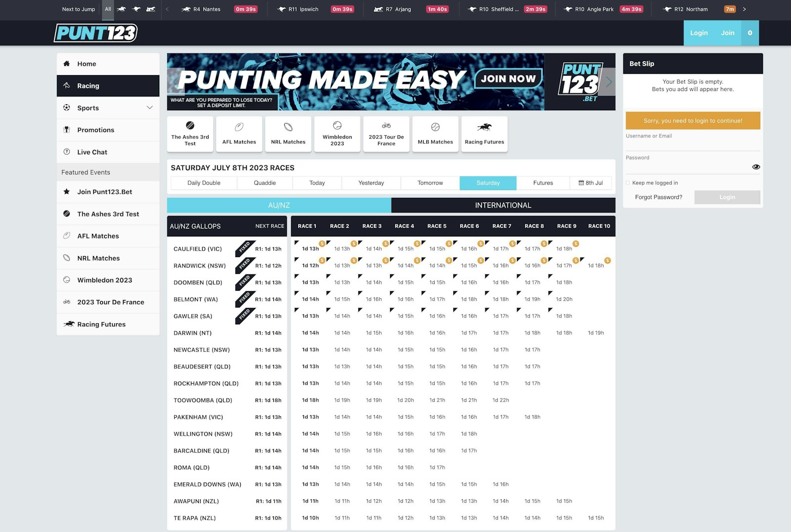Open the 8th Jul date picker

[590, 183]
